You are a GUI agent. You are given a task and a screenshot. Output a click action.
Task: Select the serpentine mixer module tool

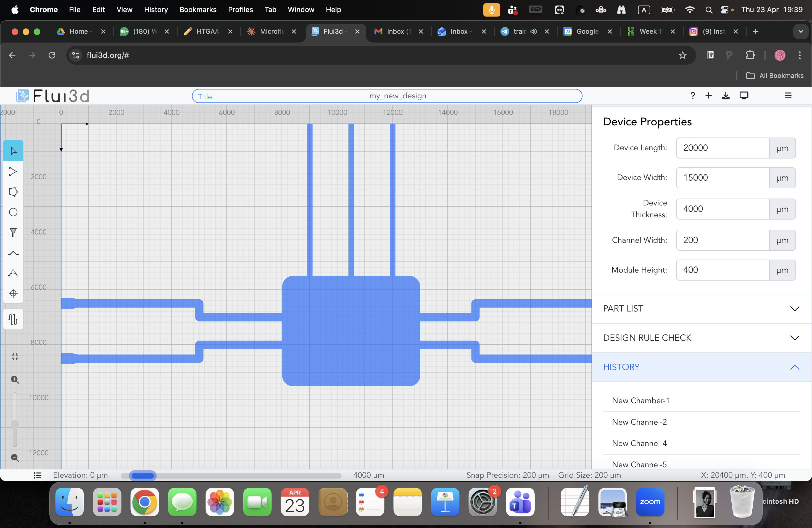[x=13, y=319]
